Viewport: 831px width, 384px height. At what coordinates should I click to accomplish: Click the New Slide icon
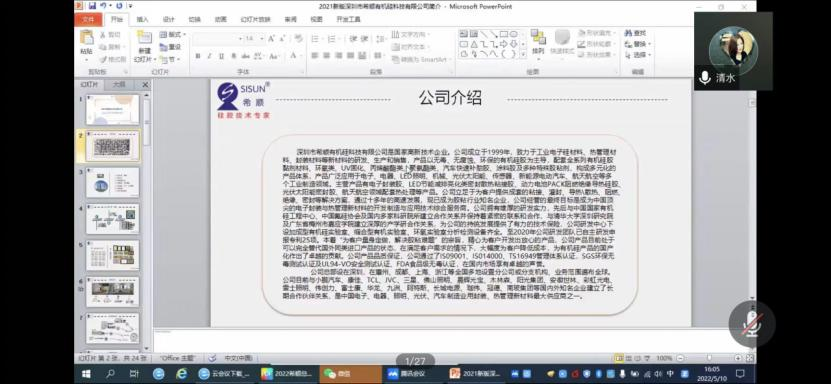144,38
